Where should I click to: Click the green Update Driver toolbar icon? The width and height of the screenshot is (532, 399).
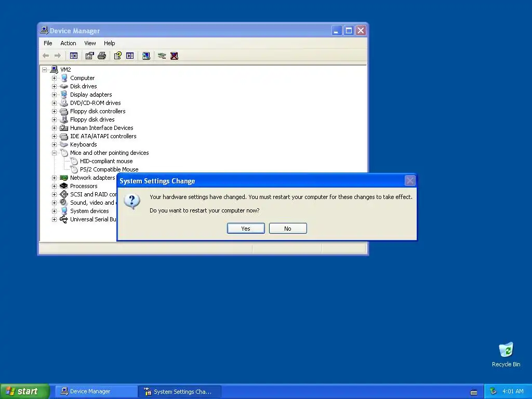coord(162,56)
